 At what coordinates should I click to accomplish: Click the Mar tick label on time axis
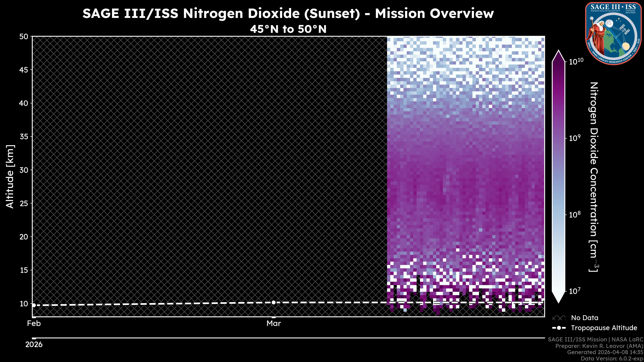click(274, 323)
